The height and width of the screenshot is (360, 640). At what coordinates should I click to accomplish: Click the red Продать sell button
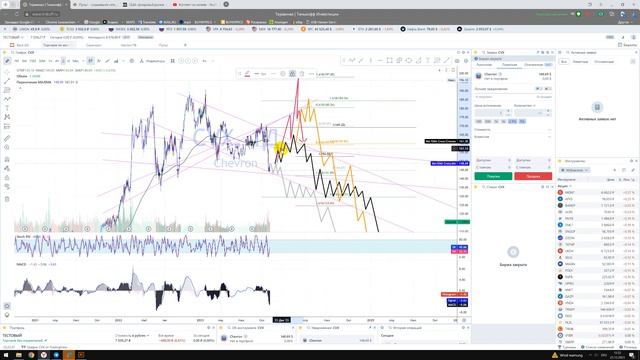coord(533,176)
